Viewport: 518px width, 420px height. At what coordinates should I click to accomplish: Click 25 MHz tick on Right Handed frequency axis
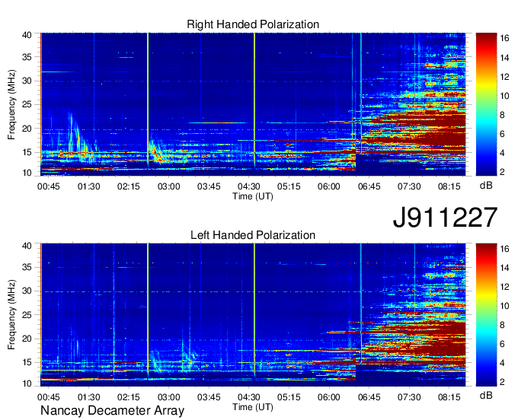(27, 104)
